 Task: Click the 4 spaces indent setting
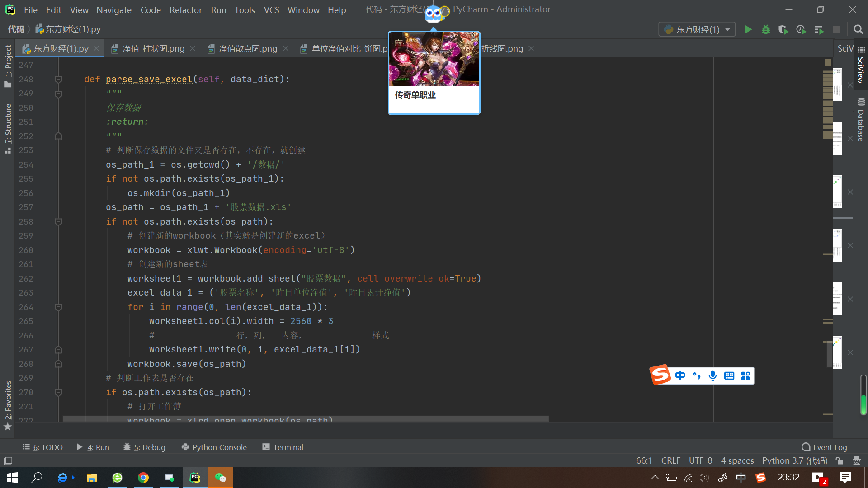pyautogui.click(x=737, y=460)
